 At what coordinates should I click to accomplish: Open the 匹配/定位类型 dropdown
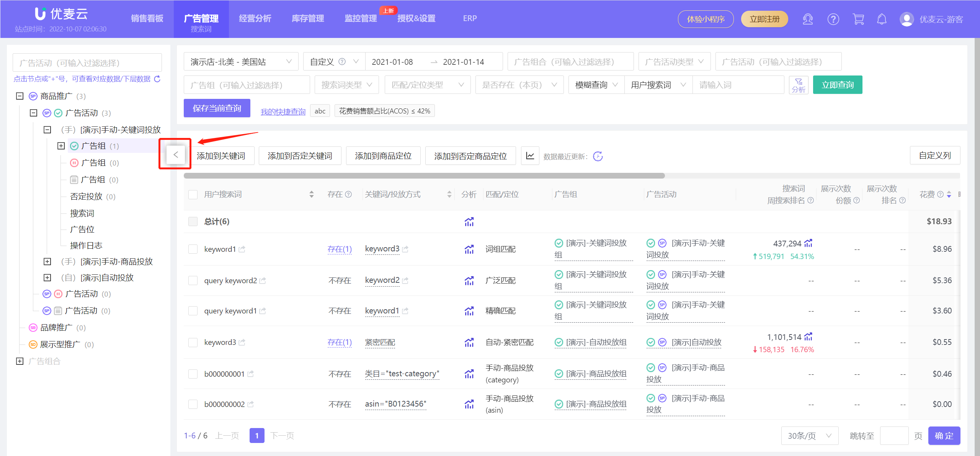(x=428, y=85)
